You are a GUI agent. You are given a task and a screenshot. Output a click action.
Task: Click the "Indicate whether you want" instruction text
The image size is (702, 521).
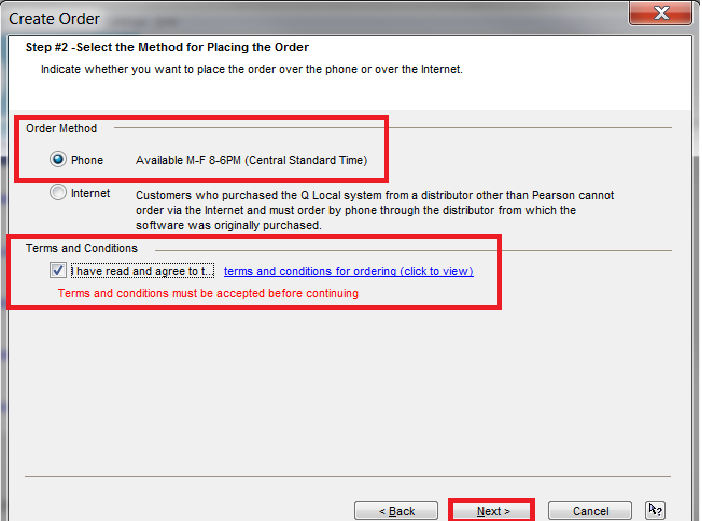251,69
